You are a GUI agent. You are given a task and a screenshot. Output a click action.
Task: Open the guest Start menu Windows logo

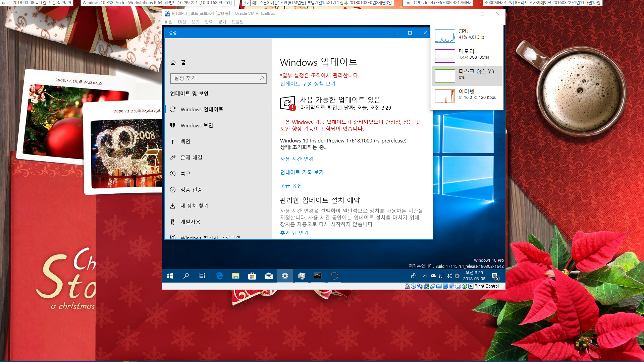(170, 276)
